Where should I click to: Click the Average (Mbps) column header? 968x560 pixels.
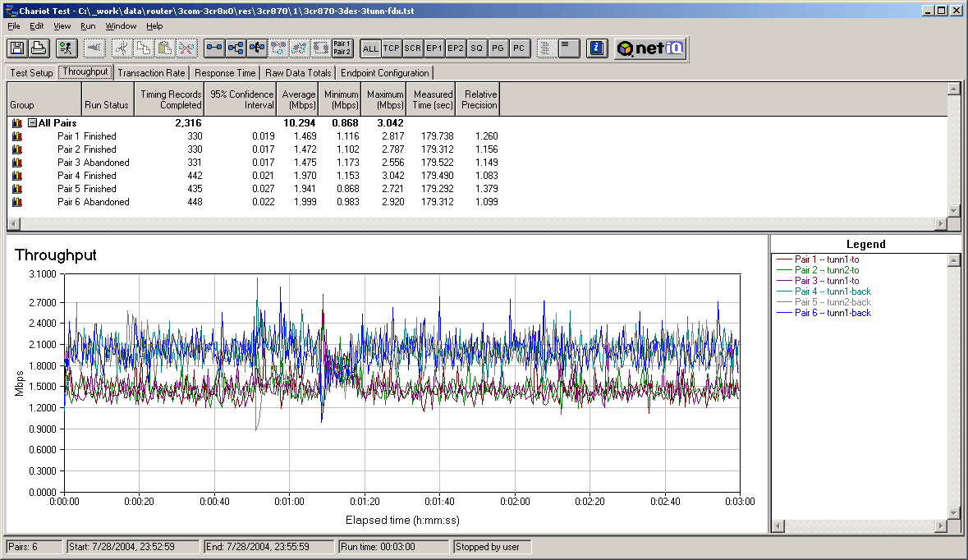[298, 99]
